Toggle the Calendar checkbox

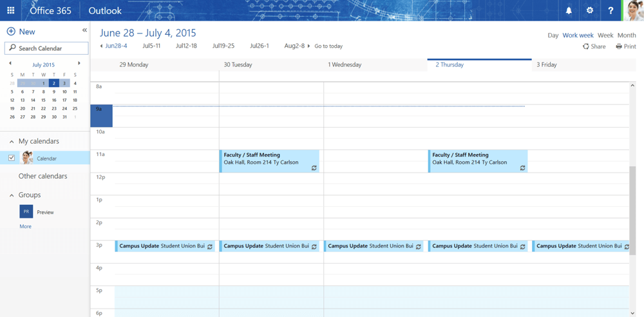12,158
